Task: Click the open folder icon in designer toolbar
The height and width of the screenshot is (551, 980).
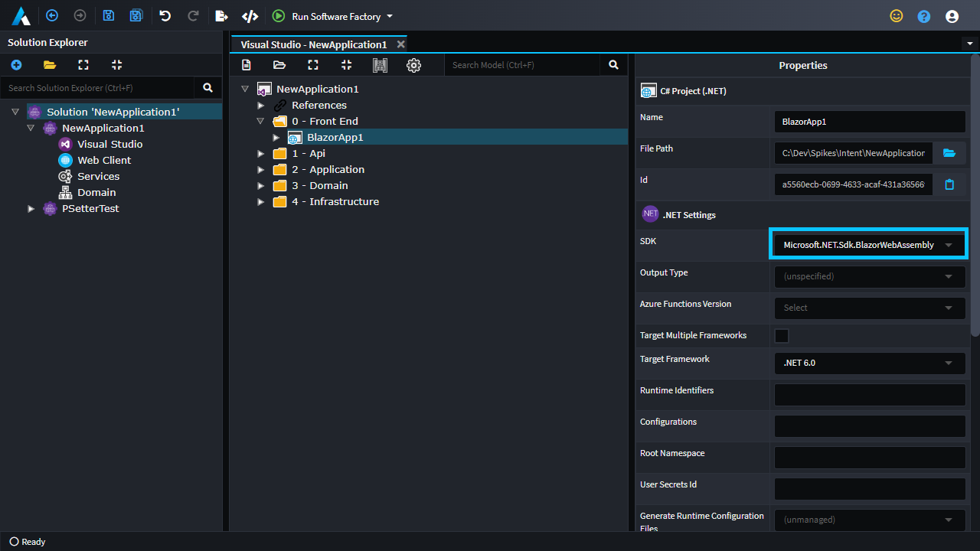Action: tap(279, 65)
